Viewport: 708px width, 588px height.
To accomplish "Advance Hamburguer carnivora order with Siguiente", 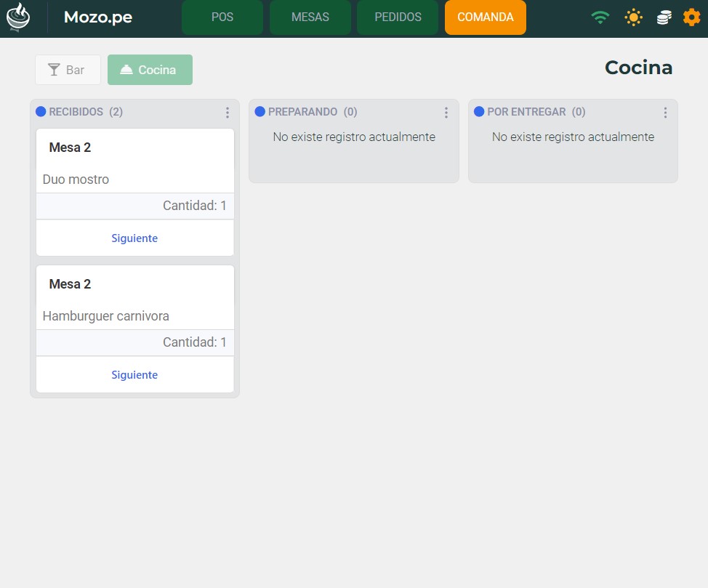I will [134, 375].
